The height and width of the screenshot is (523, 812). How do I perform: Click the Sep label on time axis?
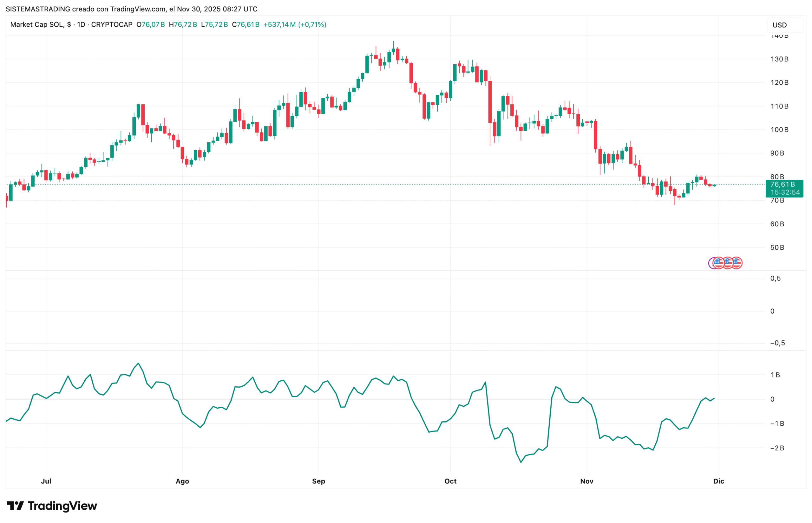point(319,481)
